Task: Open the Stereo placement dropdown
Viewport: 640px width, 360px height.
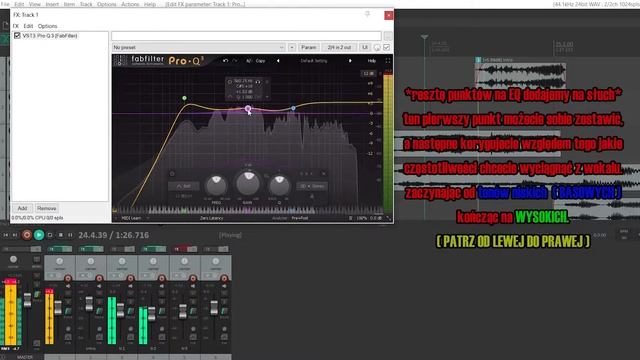Action: [x=312, y=186]
